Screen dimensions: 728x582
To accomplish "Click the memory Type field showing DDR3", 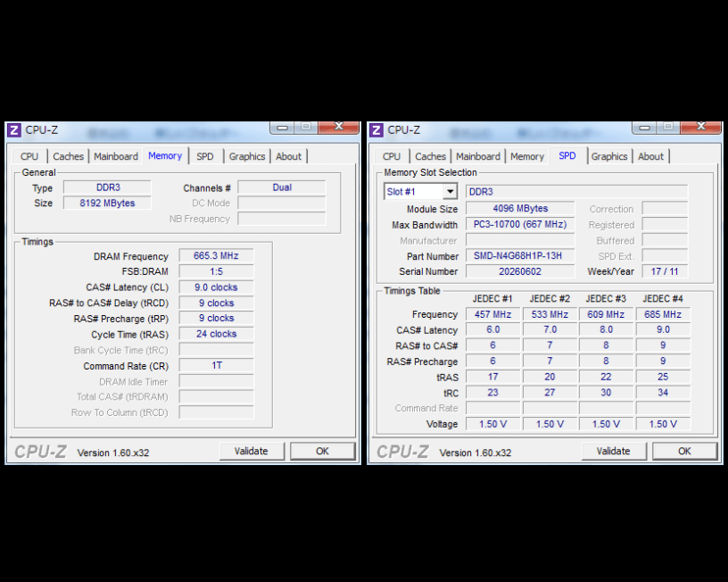I will click(x=107, y=187).
